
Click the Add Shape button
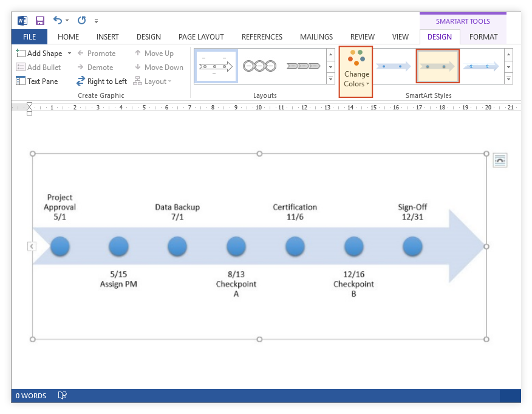point(39,53)
